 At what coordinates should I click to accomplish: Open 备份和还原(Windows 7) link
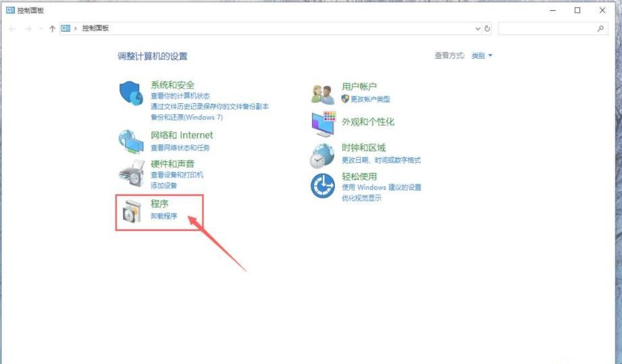[186, 118]
